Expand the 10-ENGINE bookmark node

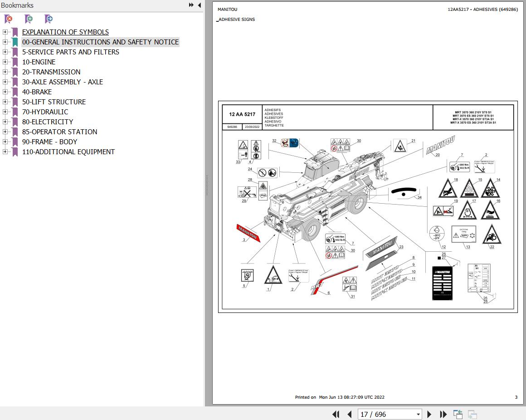coord(5,62)
